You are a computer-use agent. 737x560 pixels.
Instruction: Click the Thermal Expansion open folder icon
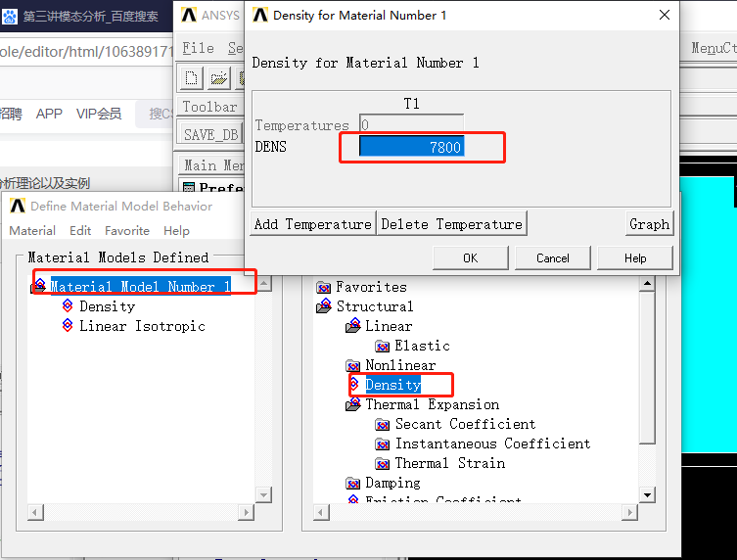click(x=353, y=404)
